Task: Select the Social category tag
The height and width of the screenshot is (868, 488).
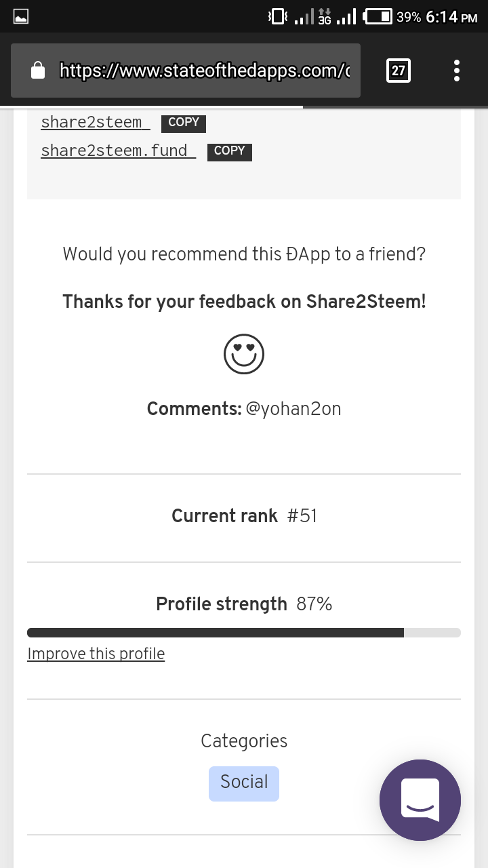Action: click(244, 783)
